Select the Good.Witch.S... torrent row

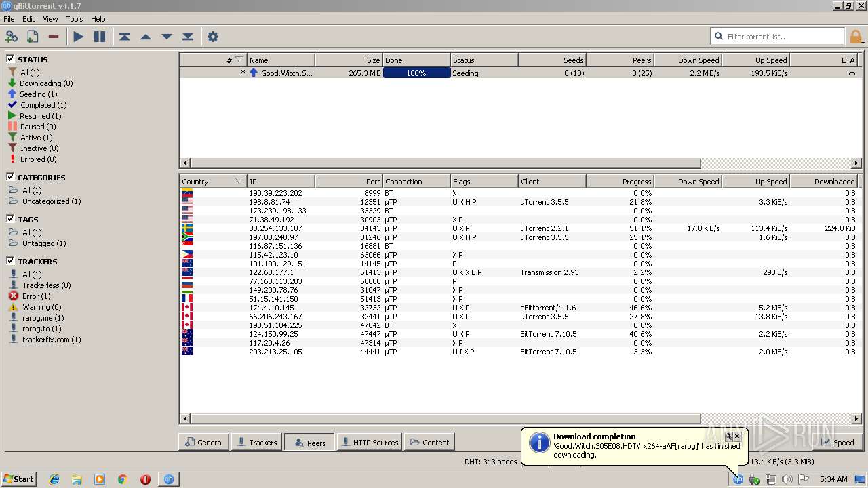[x=520, y=73]
